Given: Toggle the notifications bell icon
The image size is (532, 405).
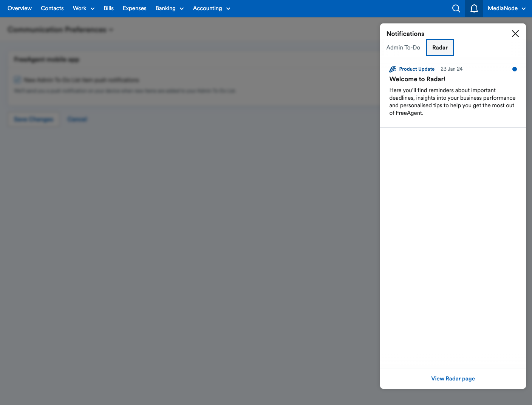Looking at the screenshot, I should tap(474, 8).
